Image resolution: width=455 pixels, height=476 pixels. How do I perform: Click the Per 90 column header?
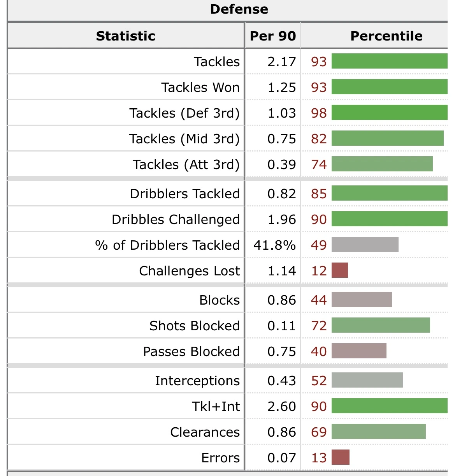(272, 36)
